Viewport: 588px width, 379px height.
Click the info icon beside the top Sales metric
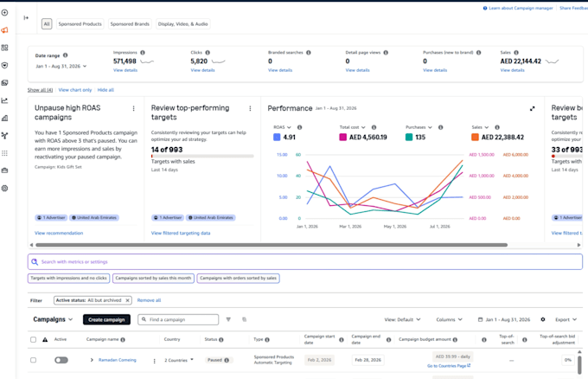click(x=516, y=53)
